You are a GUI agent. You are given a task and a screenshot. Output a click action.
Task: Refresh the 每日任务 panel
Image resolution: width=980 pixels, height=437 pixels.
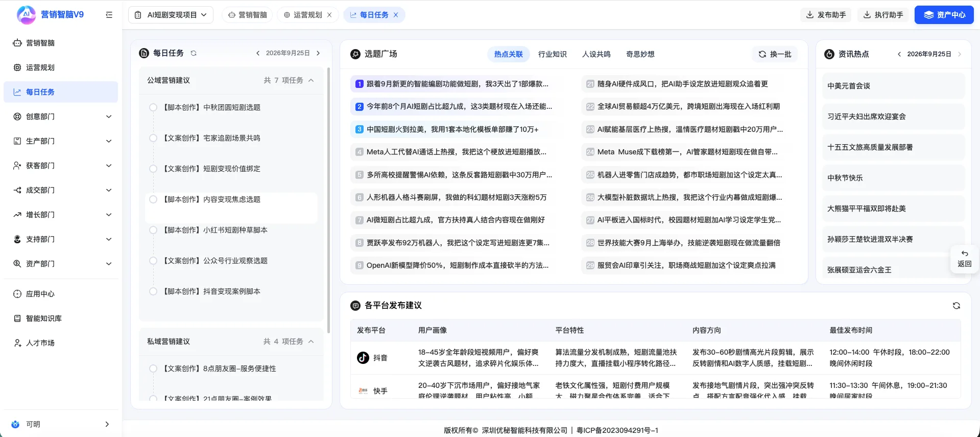coord(194,53)
